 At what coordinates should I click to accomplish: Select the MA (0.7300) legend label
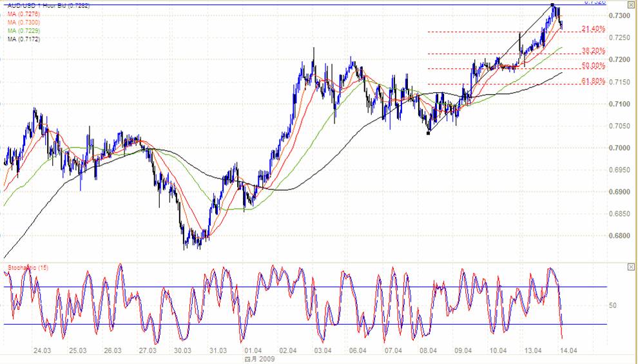point(24,23)
